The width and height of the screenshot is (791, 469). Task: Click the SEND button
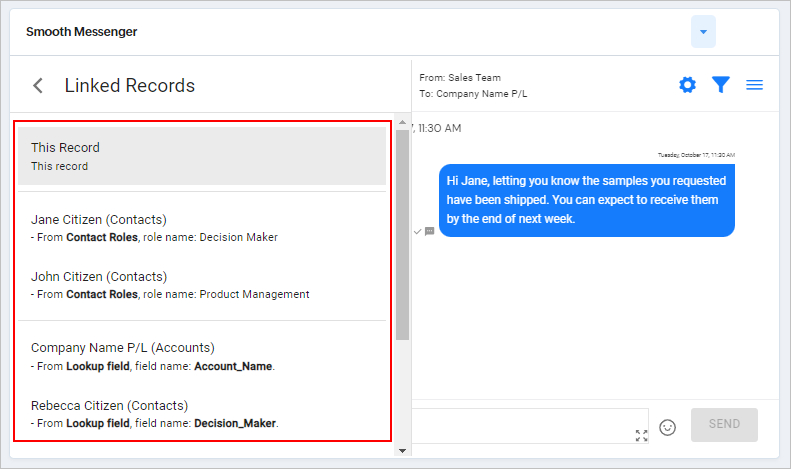(x=724, y=425)
